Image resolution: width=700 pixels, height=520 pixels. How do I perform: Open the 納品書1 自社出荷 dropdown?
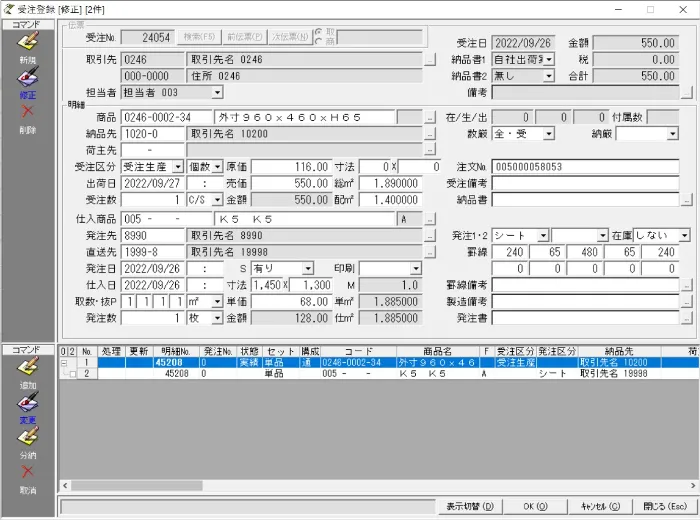click(548, 60)
